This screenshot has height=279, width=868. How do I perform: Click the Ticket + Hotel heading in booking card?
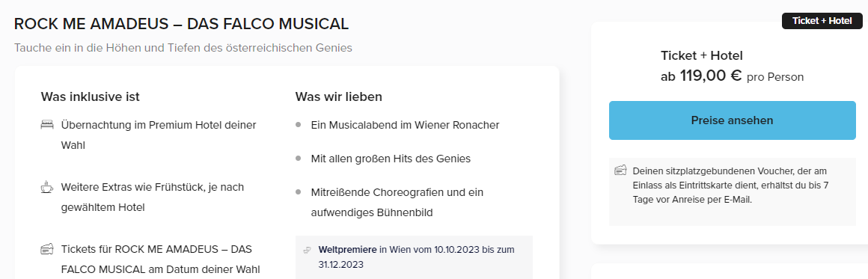701,55
